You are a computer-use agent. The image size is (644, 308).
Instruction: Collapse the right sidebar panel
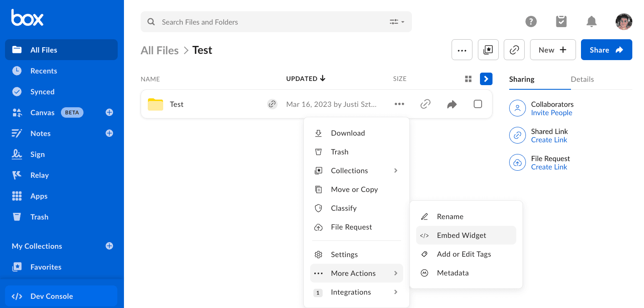(486, 79)
